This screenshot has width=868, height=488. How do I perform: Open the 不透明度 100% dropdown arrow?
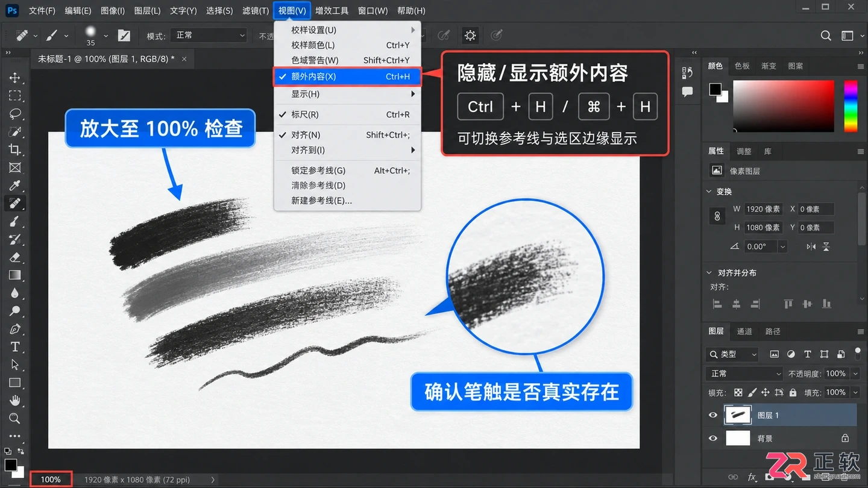[855, 374]
